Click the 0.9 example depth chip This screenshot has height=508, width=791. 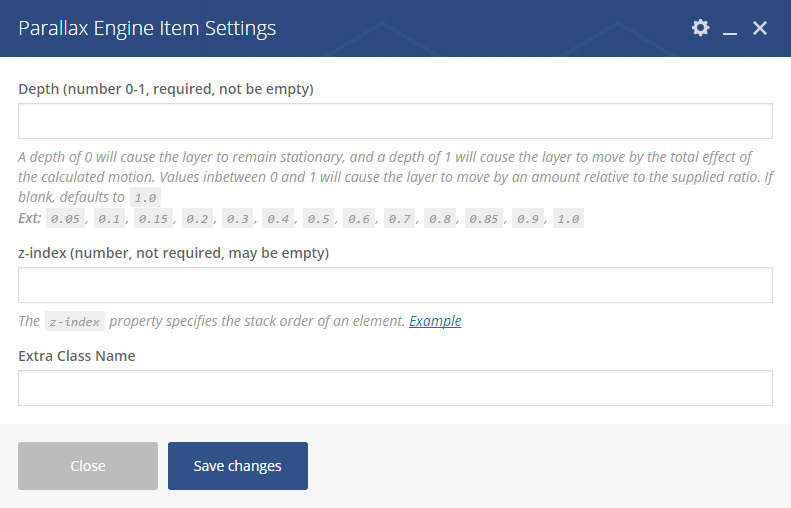(528, 218)
